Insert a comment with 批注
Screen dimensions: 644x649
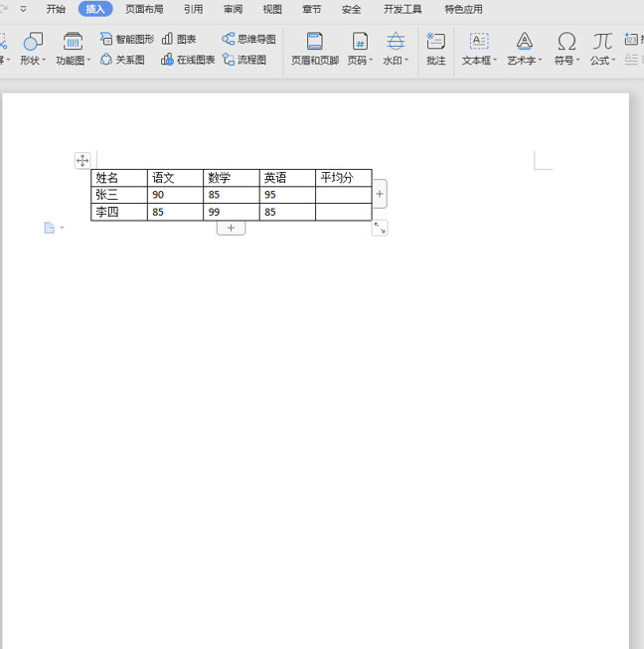click(x=435, y=48)
